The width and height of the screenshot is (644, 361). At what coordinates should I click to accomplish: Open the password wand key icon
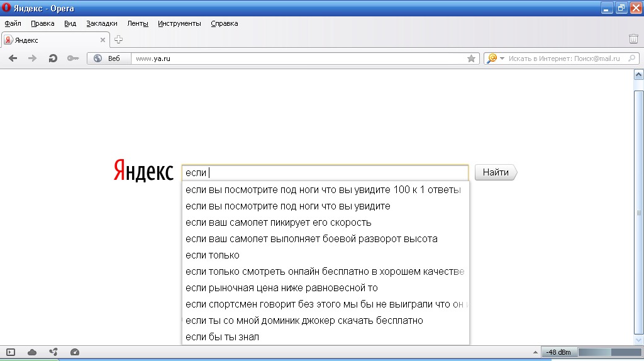point(73,58)
